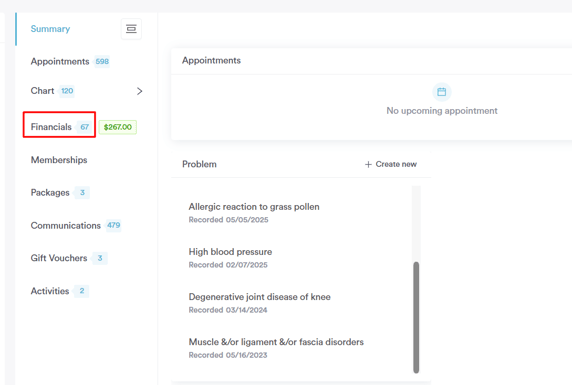Click the $267.00 balance badge

click(x=117, y=127)
